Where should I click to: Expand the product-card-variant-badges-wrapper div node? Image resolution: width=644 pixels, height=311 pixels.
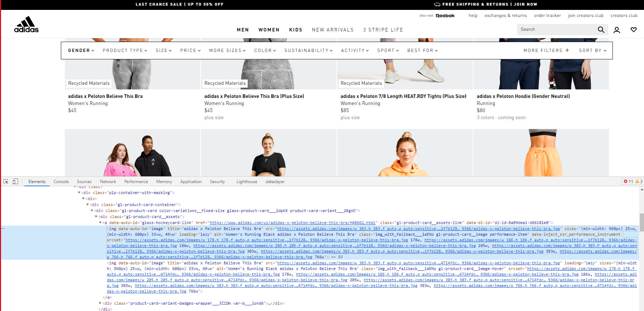click(100, 303)
